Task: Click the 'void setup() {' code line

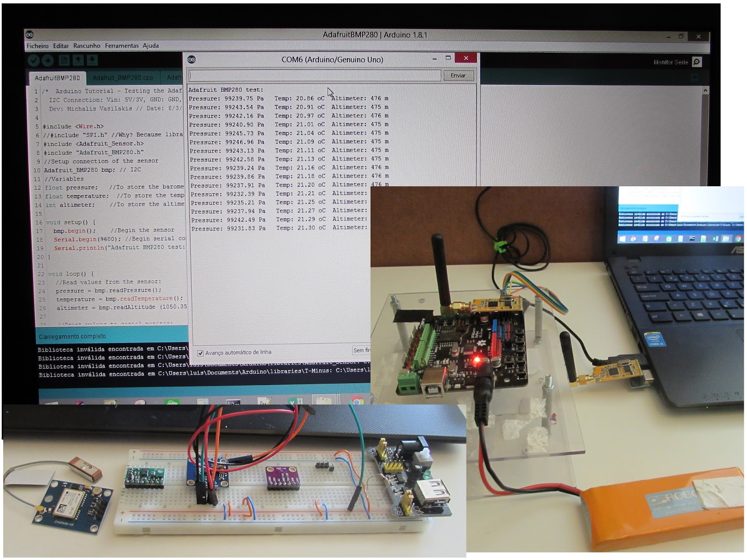Action: click(x=70, y=223)
